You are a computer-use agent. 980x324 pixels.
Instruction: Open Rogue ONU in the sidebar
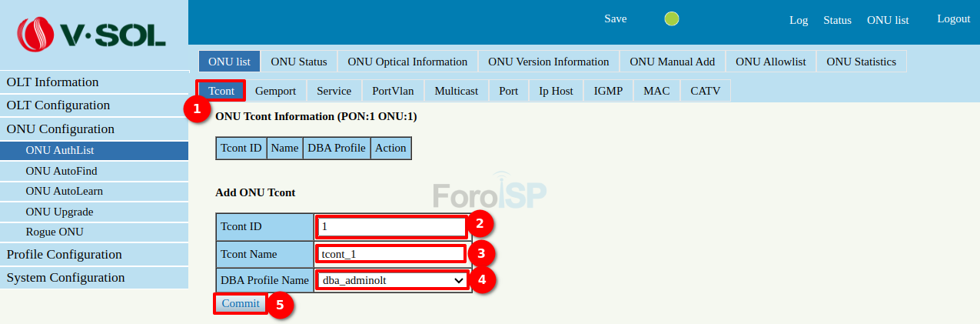coord(55,232)
